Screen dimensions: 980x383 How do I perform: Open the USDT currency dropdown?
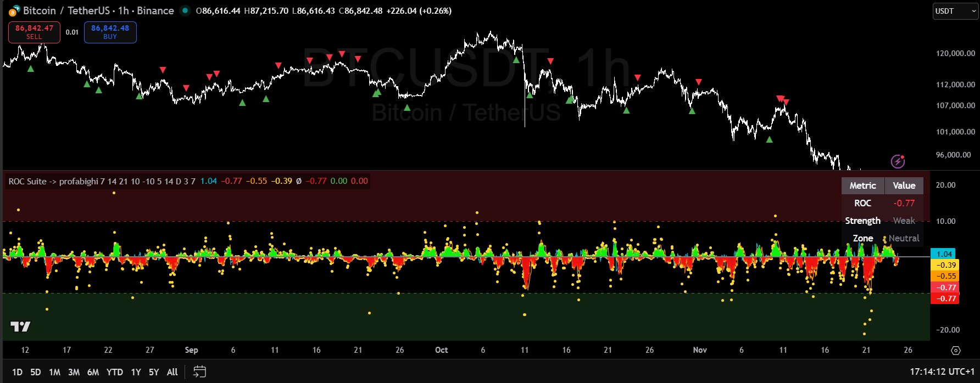coord(955,11)
